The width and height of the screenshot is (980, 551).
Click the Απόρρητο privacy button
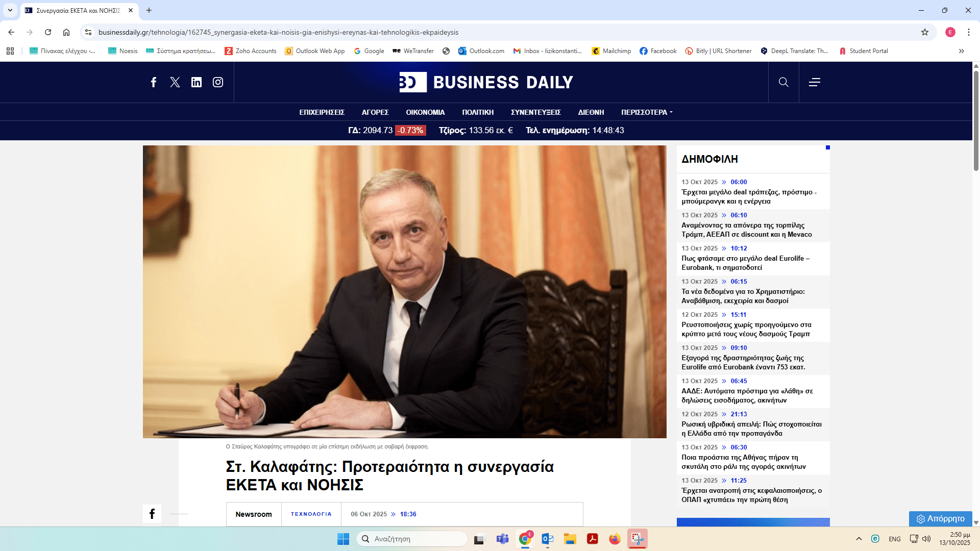tap(940, 518)
